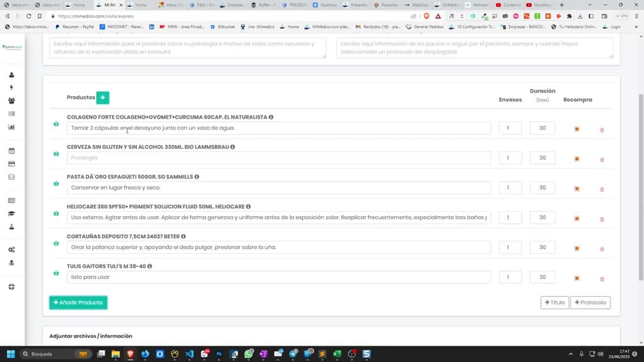
Task: Open the calendar icon in left sidebar
Action: 11,151
